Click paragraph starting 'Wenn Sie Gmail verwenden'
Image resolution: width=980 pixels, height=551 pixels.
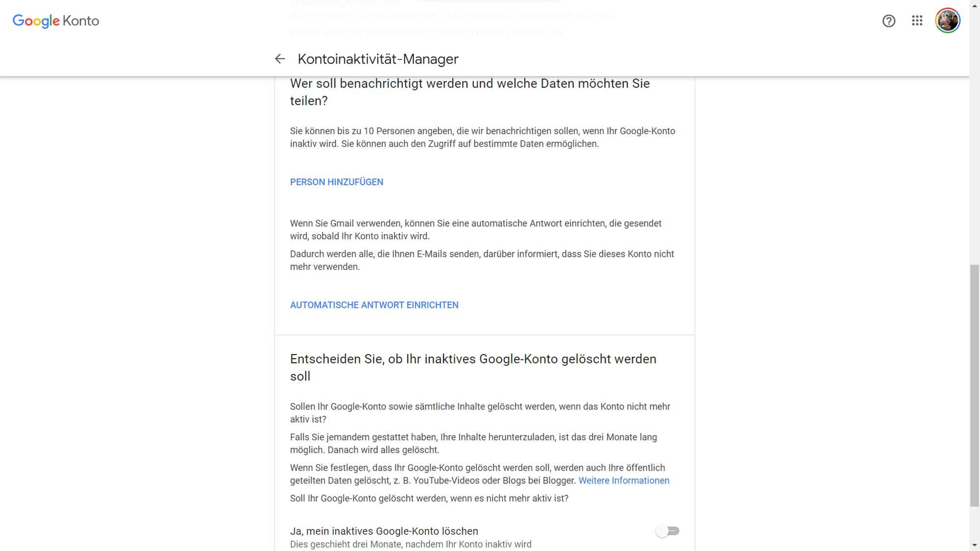click(x=475, y=229)
